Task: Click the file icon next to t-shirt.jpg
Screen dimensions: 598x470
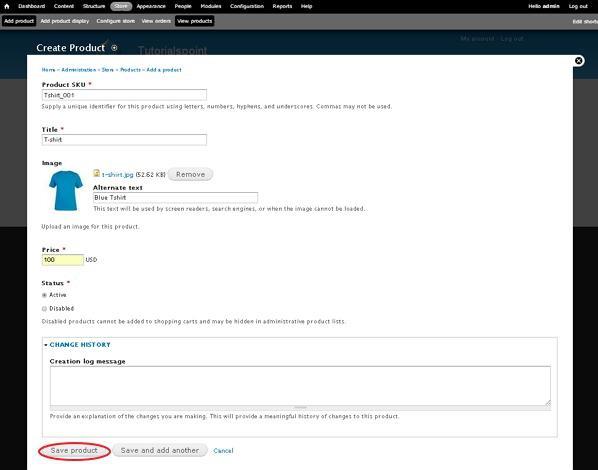Action: [96, 173]
